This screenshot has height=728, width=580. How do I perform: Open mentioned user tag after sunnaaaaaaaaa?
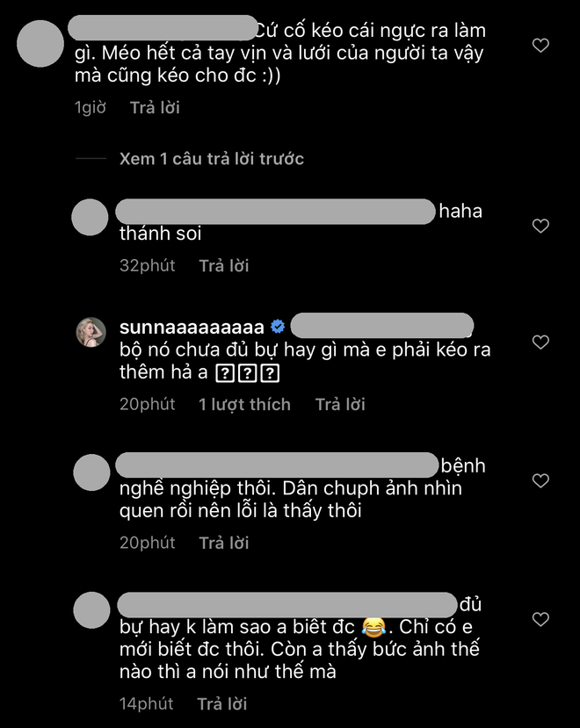(382, 326)
